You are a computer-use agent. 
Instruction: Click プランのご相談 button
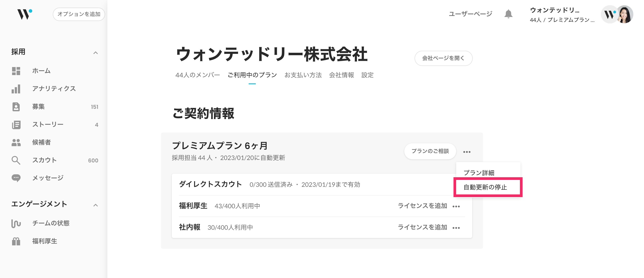point(430,151)
